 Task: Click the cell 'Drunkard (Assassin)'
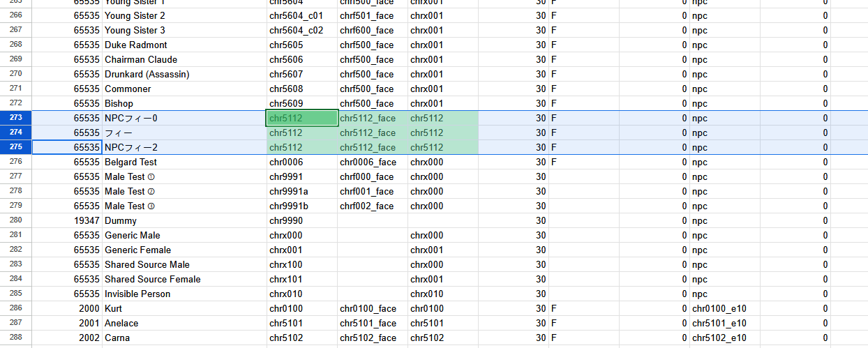[184, 74]
